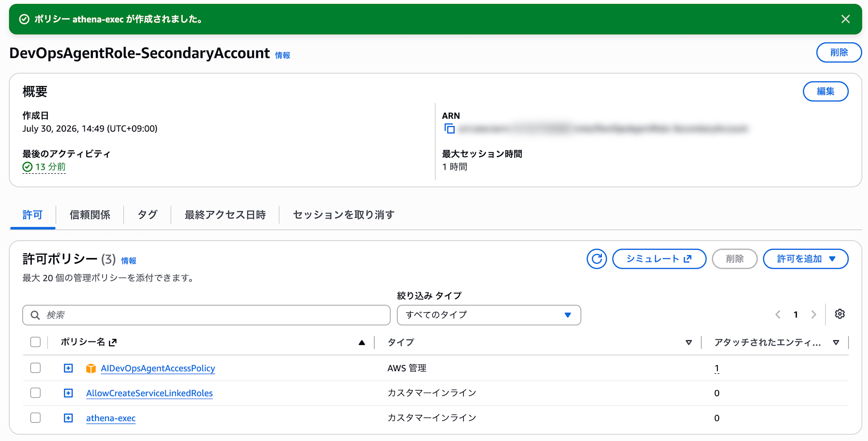The width and height of the screenshot is (868, 441).
Task: Copy the role ARN to clipboard
Action: pyautogui.click(x=449, y=129)
